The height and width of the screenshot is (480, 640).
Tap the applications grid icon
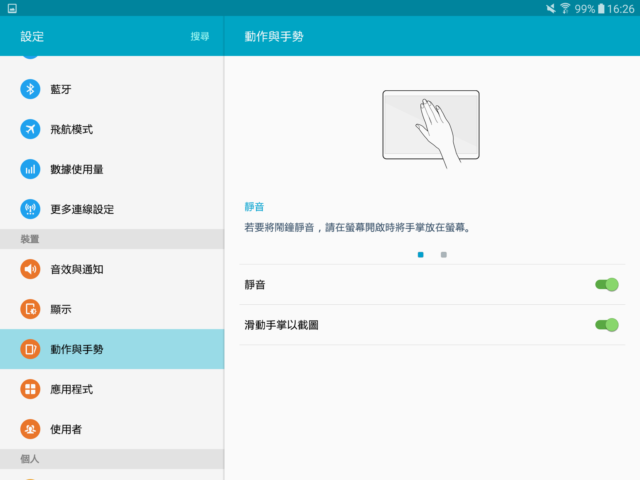(30, 389)
